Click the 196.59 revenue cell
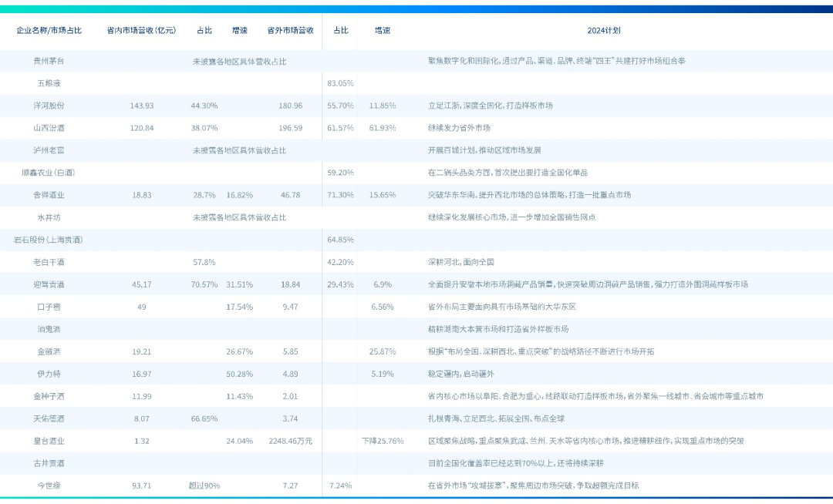Viewport: 833px width, 504px height. [x=291, y=128]
